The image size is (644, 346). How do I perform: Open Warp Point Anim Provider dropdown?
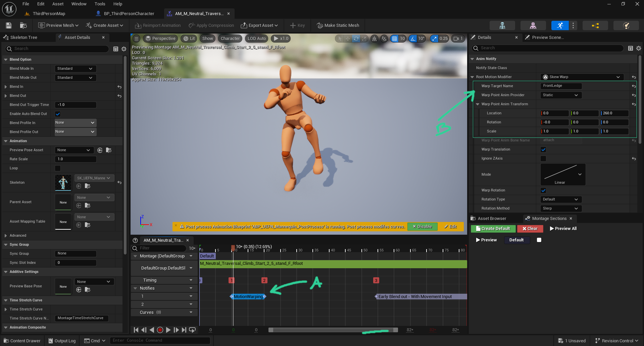click(x=561, y=95)
